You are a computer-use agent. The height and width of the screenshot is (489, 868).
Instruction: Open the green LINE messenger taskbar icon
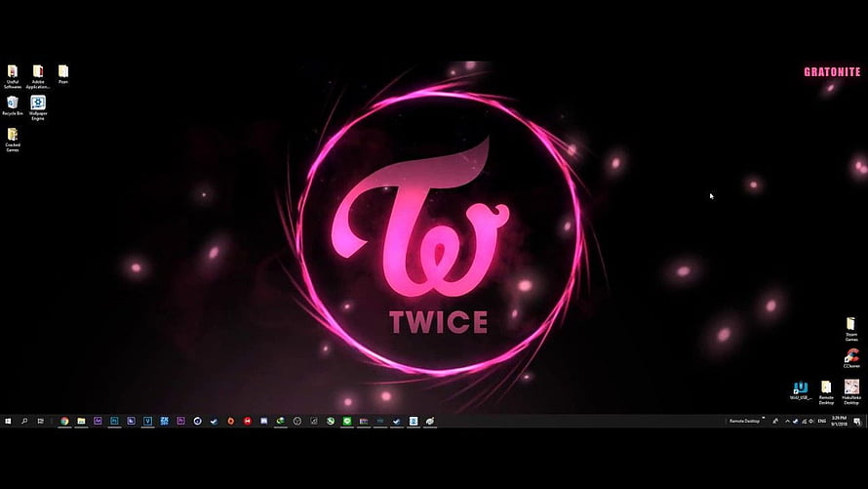pyautogui.click(x=347, y=421)
